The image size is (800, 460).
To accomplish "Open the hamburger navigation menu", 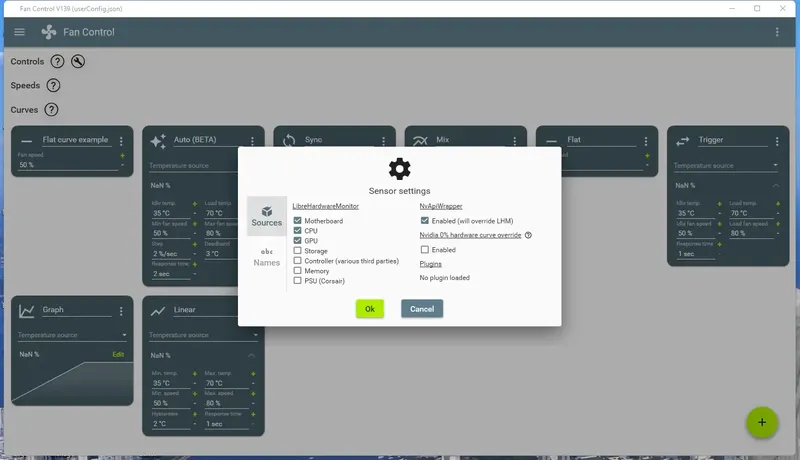I will 19,32.
